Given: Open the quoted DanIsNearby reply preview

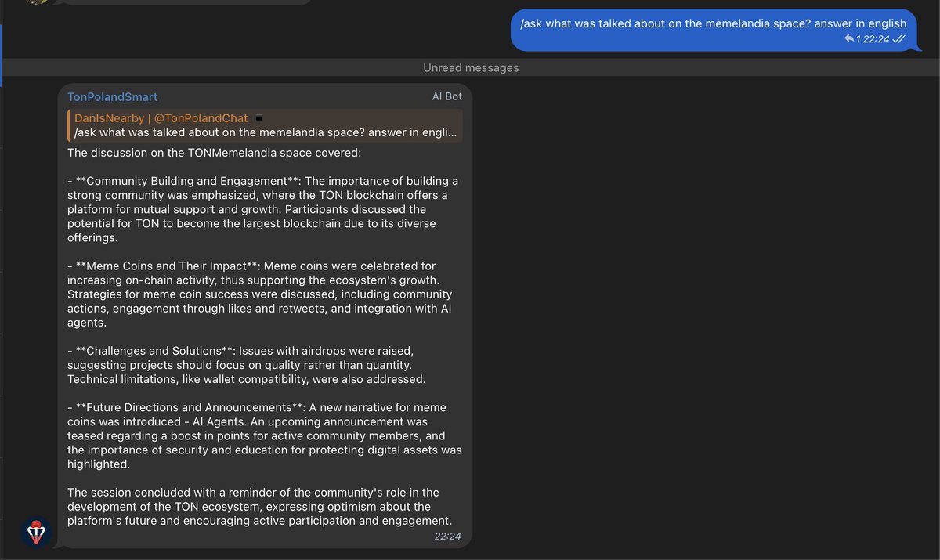Looking at the screenshot, I should [265, 125].
